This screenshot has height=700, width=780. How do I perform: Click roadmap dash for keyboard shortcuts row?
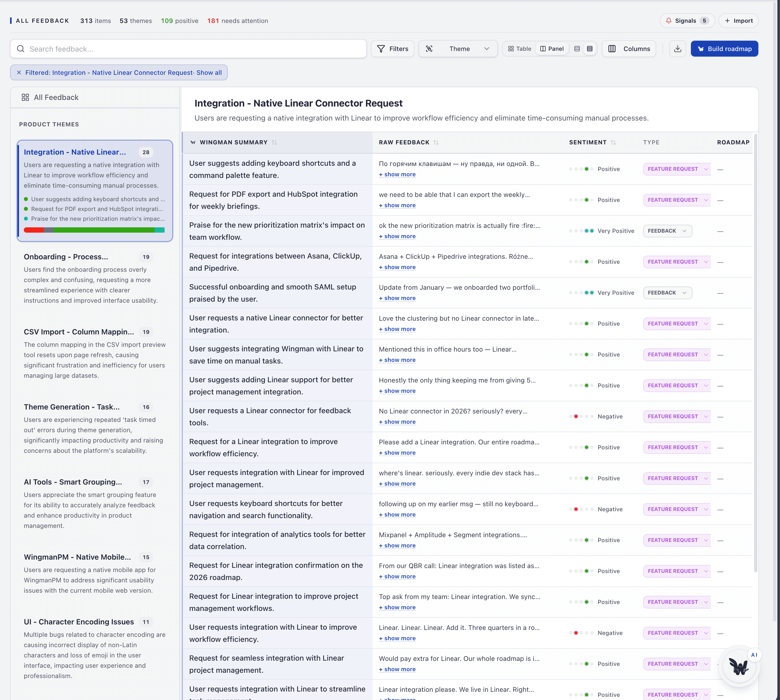pos(720,170)
